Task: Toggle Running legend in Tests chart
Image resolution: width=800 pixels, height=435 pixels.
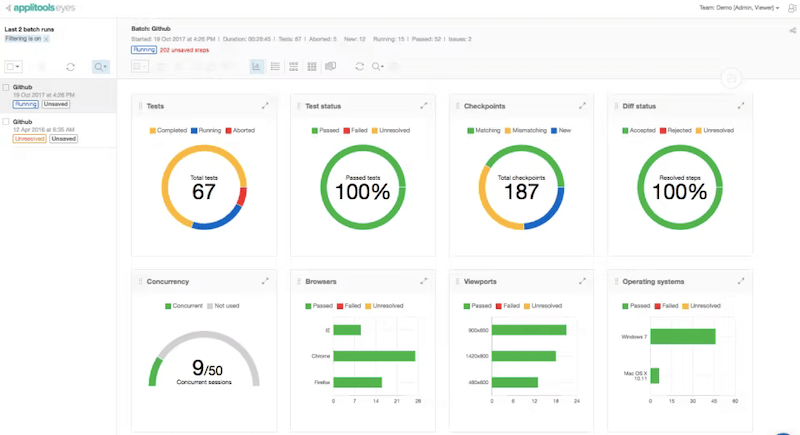Action: [x=206, y=131]
